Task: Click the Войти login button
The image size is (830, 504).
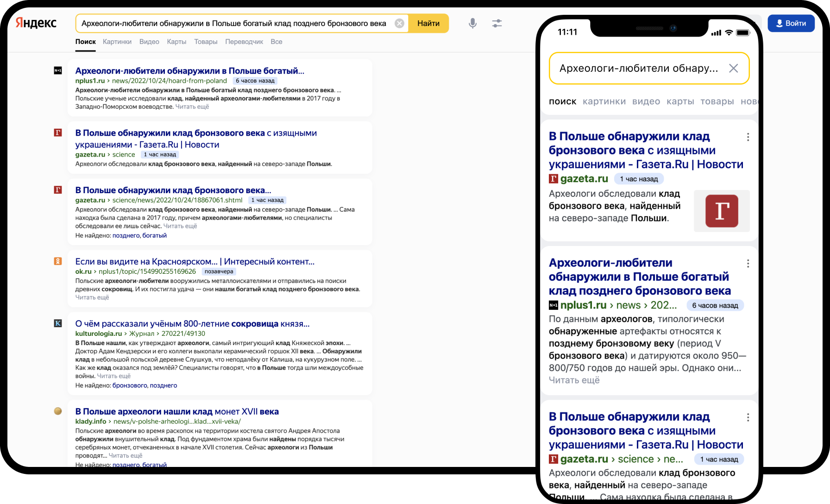Action: click(791, 23)
